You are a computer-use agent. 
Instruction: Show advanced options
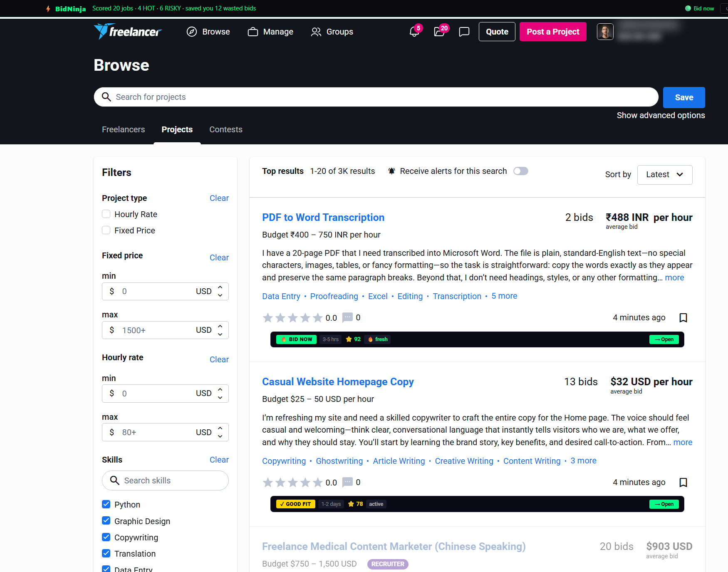point(661,115)
